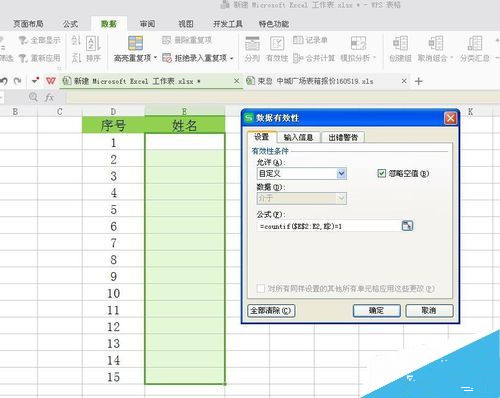Click Show All (全部显示) filter icon
Viewport: 500px width, 398px height.
23,40
